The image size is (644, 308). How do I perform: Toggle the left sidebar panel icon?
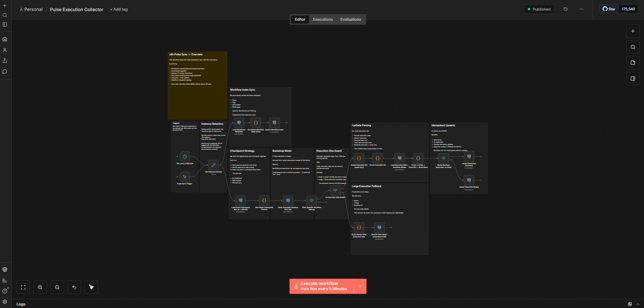click(5, 24)
